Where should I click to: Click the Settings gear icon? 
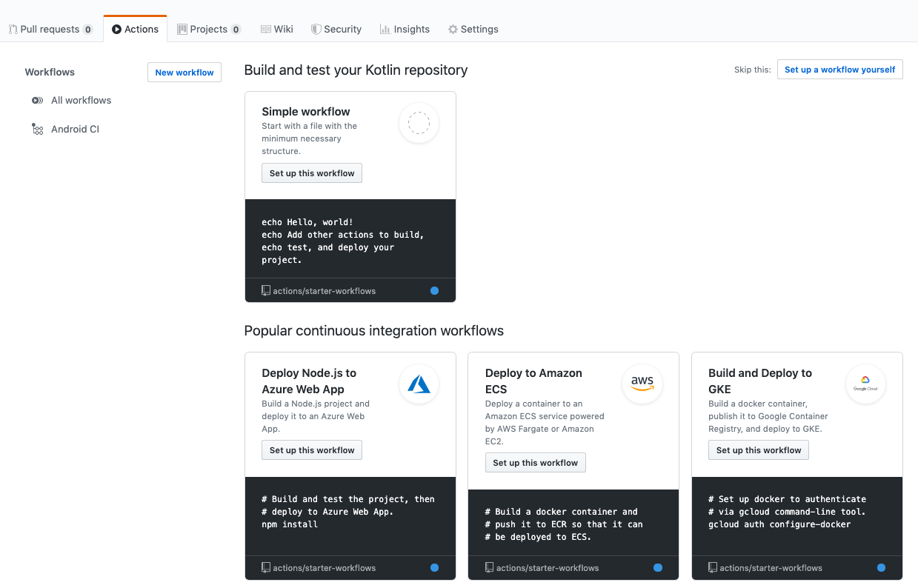click(x=453, y=29)
